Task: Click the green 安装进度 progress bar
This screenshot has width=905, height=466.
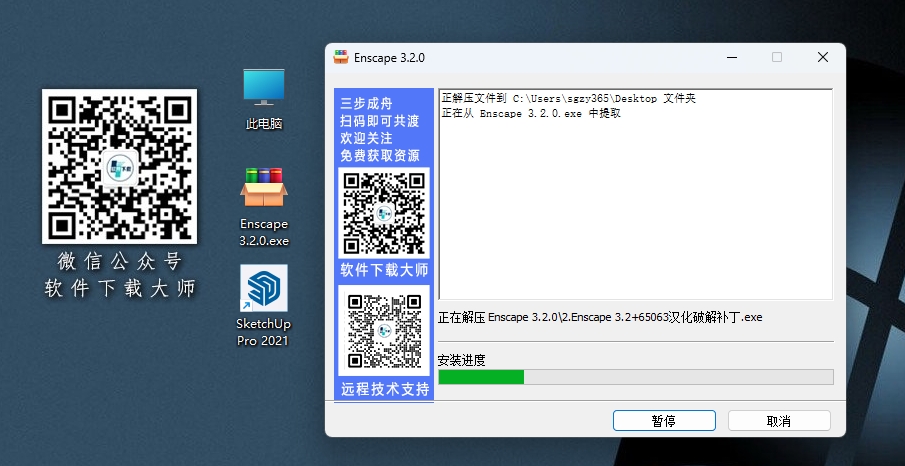Action: (635, 377)
